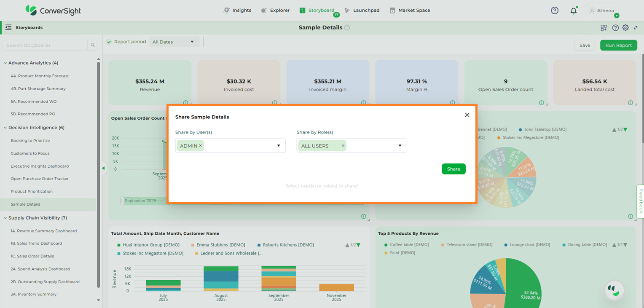Toggle the Storyboards sidebar menu icon
Screen dimensions: 644x308
[x=8, y=27]
